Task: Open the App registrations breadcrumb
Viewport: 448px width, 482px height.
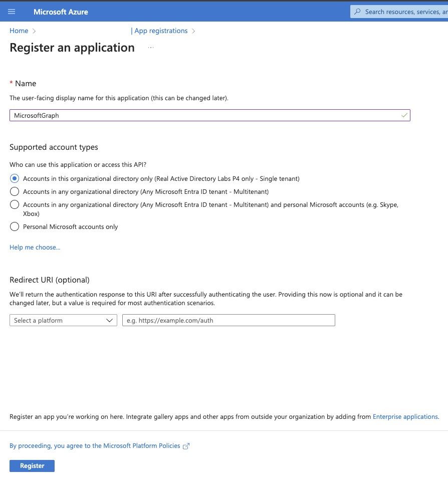Action: point(160,31)
